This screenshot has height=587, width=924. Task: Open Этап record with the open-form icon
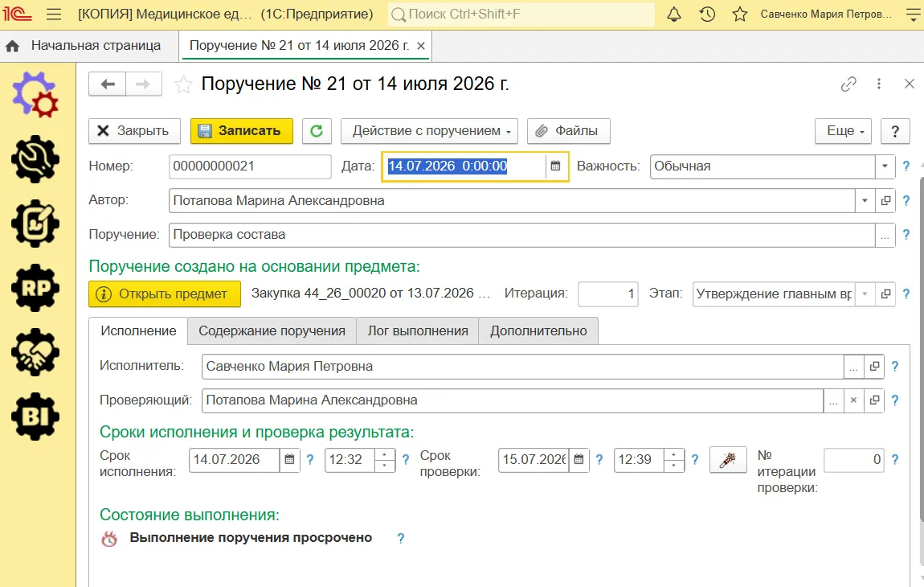(x=885, y=293)
